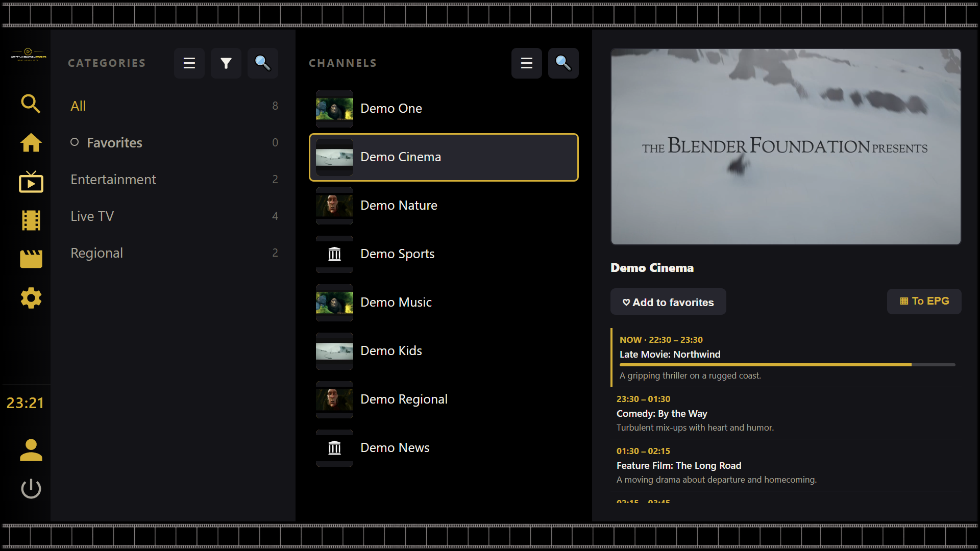The image size is (980, 551).
Task: Add Demo Cinema to favorites
Action: click(668, 302)
